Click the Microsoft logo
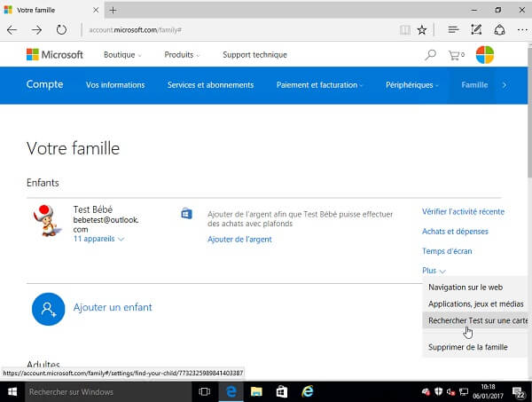This screenshot has height=402, width=532. [x=55, y=54]
